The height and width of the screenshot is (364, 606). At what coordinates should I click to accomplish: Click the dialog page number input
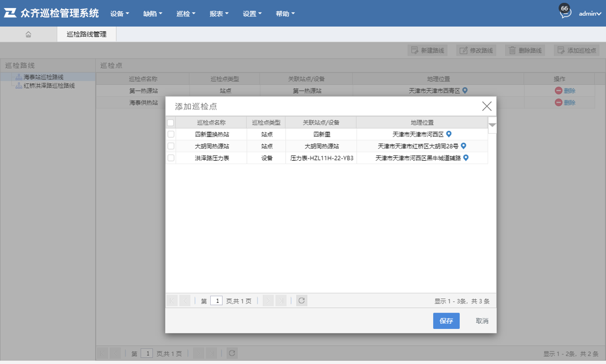tap(216, 301)
